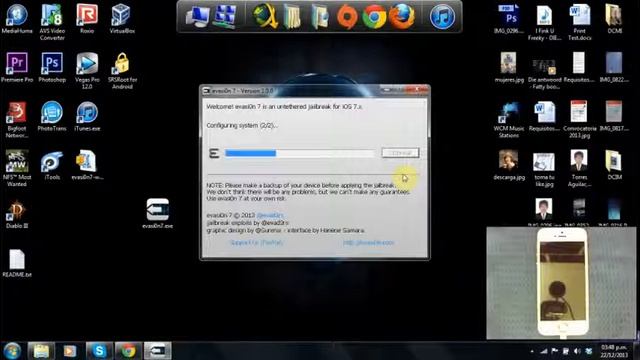This screenshot has height=360, width=640.
Task: Click the iPhone webcam overlay
Action: click(x=561, y=283)
